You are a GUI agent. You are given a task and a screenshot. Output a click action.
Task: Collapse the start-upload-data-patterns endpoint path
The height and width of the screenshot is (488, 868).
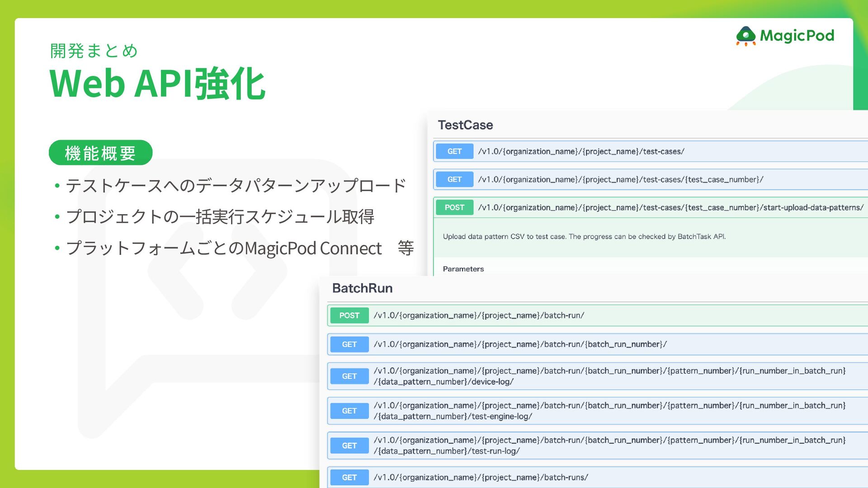coord(670,207)
